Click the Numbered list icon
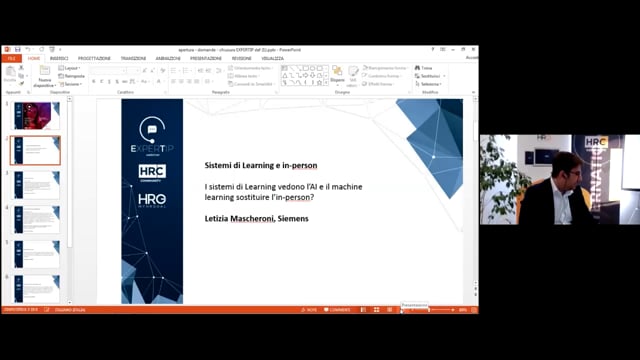640x360 pixels. tap(186, 71)
